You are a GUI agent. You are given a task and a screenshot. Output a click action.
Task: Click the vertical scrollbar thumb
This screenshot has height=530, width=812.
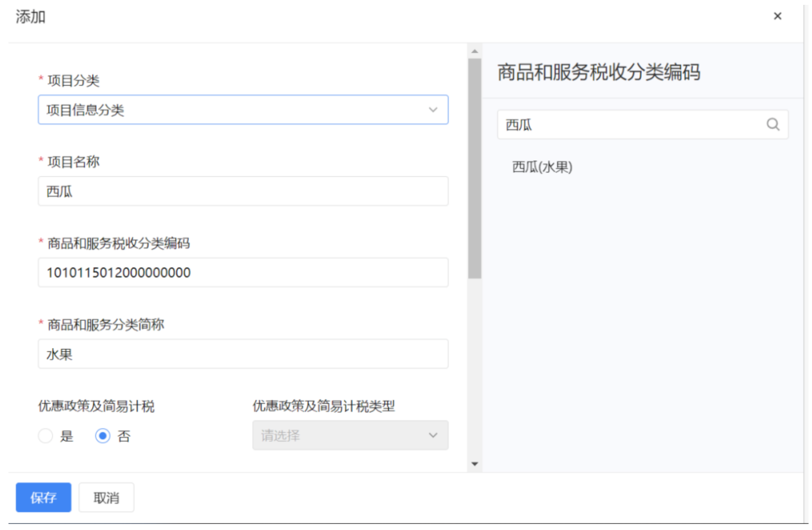coord(475,168)
